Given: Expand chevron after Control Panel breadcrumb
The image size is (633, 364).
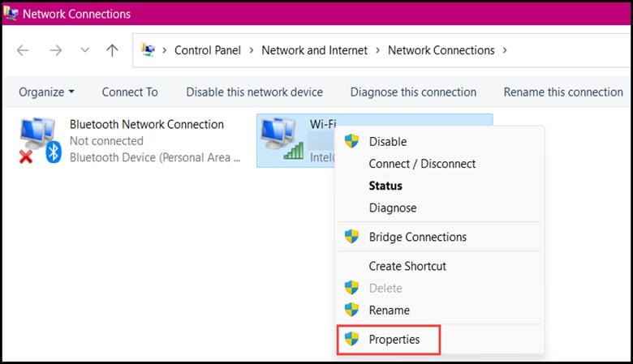Looking at the screenshot, I should pyautogui.click(x=251, y=50).
